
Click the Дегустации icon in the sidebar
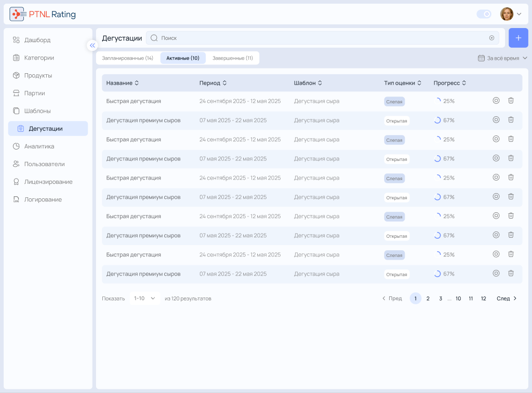click(21, 129)
